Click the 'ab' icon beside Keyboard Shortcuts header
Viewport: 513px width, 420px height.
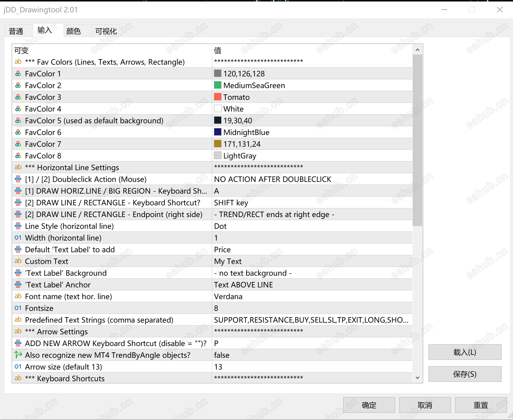coord(18,378)
